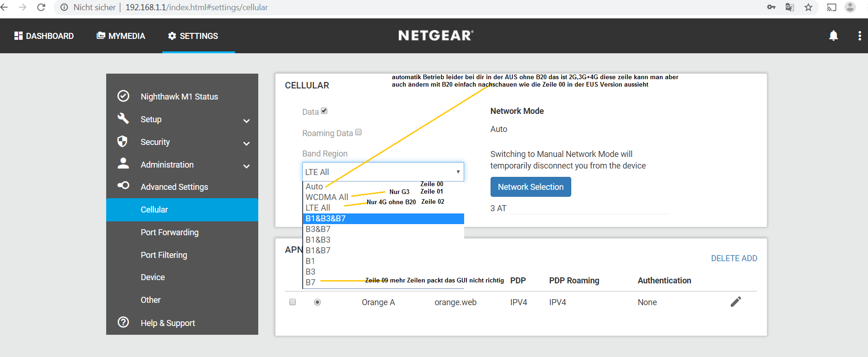
Task: Reload the page with refresh icon
Action: pos(41,7)
